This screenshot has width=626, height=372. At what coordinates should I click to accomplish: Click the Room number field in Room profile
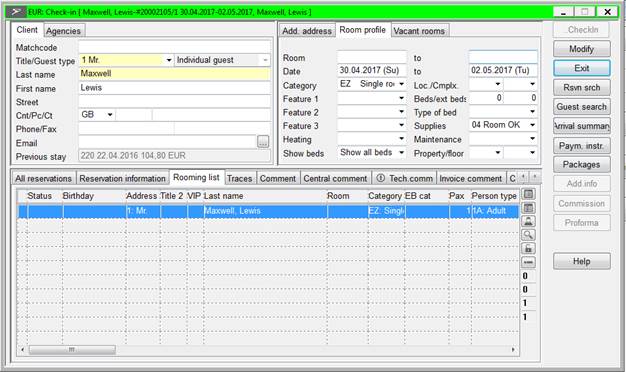pyautogui.click(x=371, y=57)
